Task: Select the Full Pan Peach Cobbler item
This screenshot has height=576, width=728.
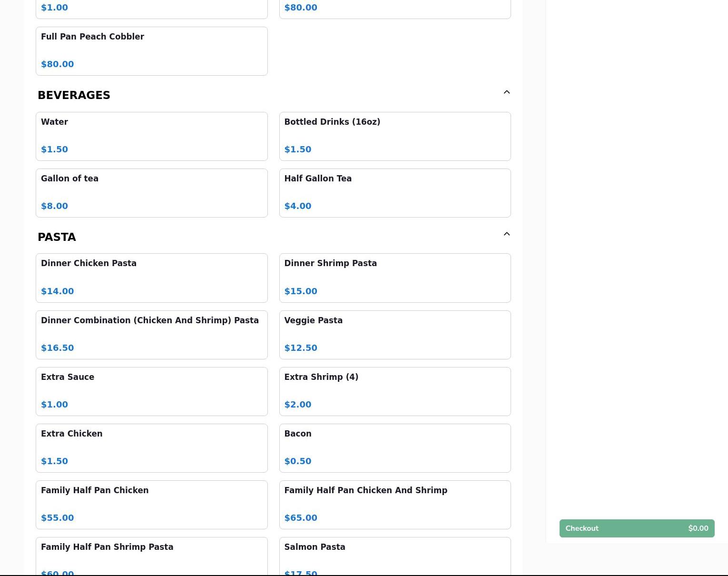Action: (x=151, y=51)
